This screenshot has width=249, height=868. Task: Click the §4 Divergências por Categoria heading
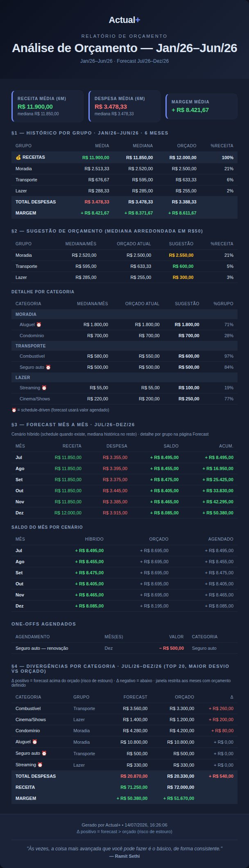[x=120, y=668]
